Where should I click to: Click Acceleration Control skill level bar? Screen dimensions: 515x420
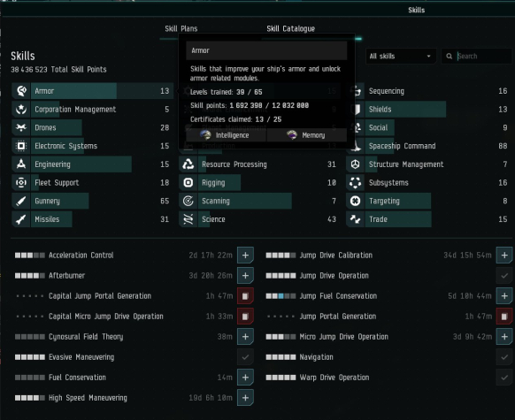30,256
